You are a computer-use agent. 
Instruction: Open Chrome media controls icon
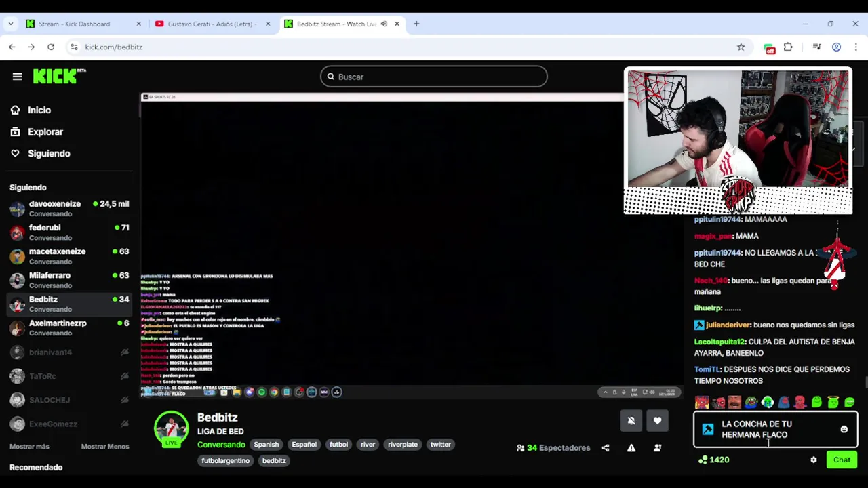[816, 47]
